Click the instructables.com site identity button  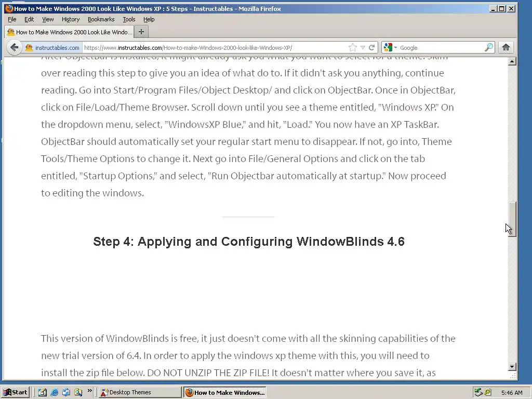click(52, 47)
